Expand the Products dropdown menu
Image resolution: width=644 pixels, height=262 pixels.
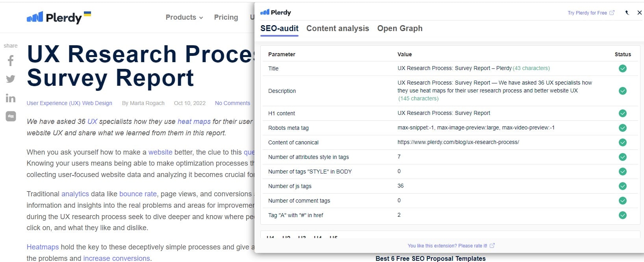(184, 17)
